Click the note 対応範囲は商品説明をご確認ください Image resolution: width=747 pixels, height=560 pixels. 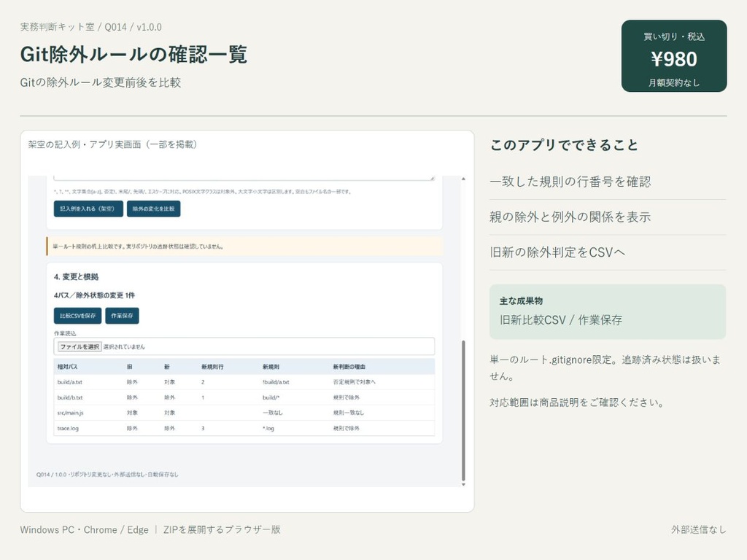577,402
